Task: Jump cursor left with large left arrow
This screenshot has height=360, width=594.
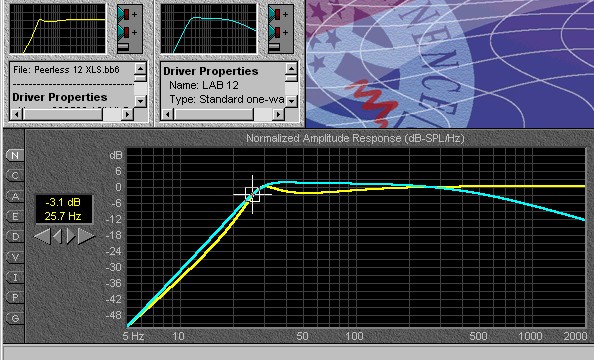Action: click(x=42, y=236)
